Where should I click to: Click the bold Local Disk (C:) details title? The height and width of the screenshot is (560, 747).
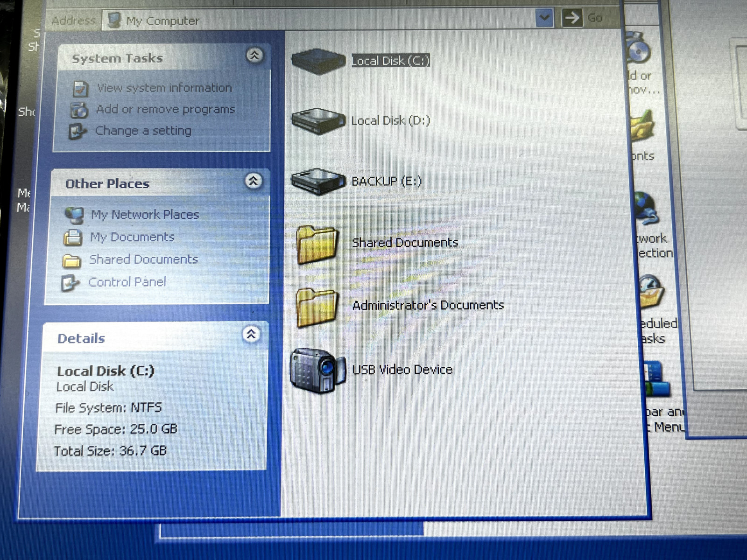(106, 371)
